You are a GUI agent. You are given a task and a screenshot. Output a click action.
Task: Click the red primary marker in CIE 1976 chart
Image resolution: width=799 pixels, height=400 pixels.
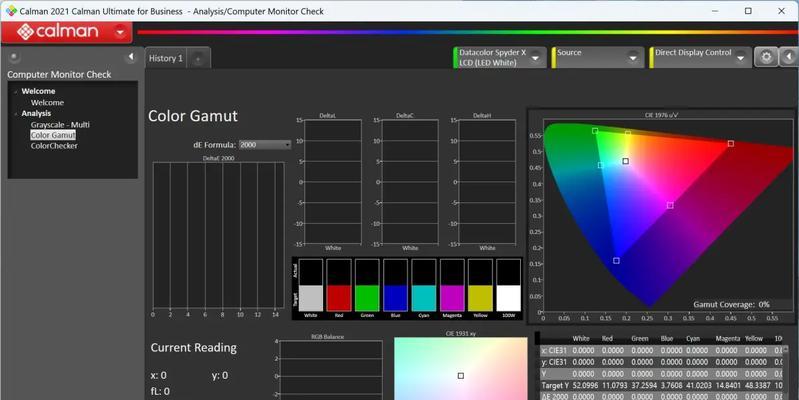pyautogui.click(x=731, y=144)
